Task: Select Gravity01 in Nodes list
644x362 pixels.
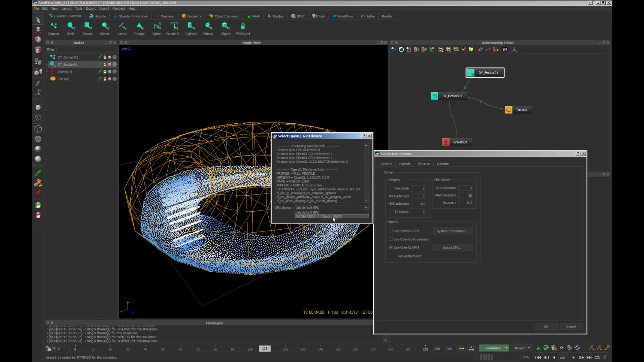Action: [65, 72]
